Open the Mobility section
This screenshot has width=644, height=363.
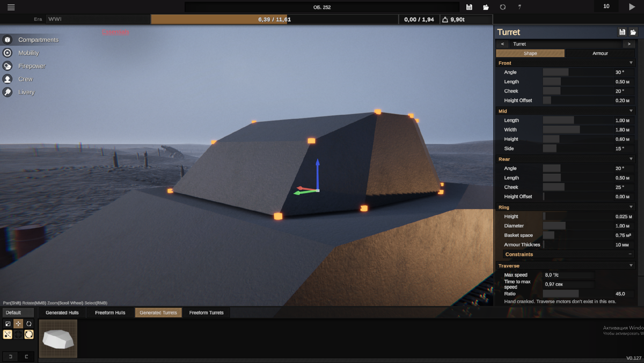(21, 53)
